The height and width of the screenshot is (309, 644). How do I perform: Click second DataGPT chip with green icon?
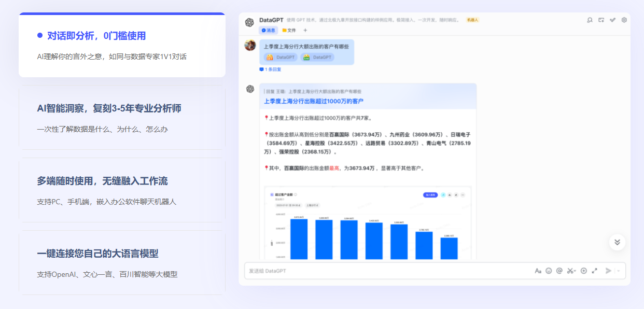[x=317, y=57]
